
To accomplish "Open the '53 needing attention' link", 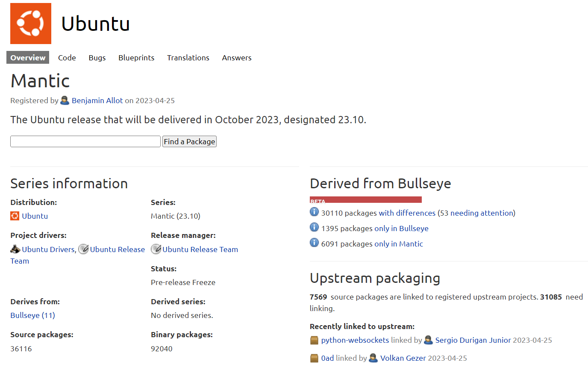I will coord(476,213).
